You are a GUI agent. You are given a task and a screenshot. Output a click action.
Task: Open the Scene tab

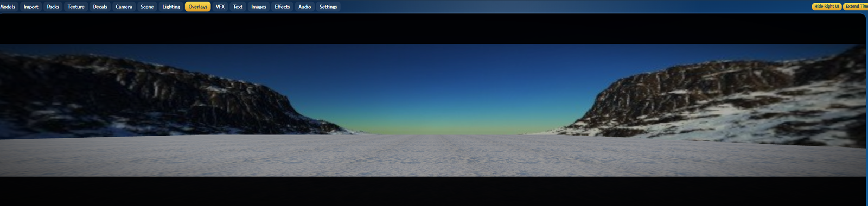[x=147, y=7]
